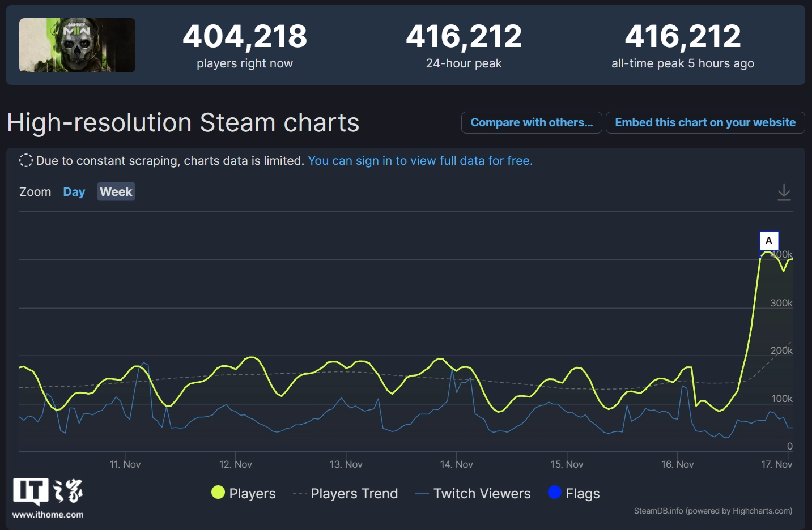Click Embed this chart on your website
Screen dimensions: 812x530
[x=705, y=122]
